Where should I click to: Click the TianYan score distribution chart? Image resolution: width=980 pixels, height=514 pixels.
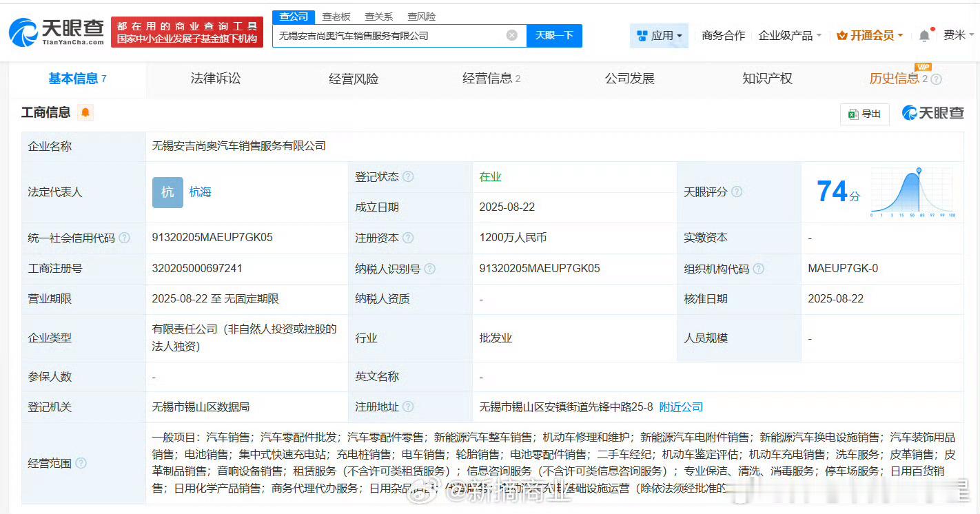pyautogui.click(x=912, y=192)
